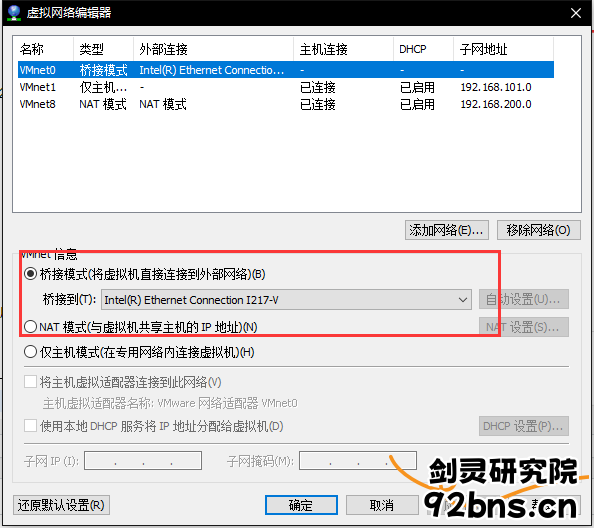This screenshot has width=594, height=528.
Task: Click the 192.168.200.0 subnet address cell
Action: coord(496,104)
